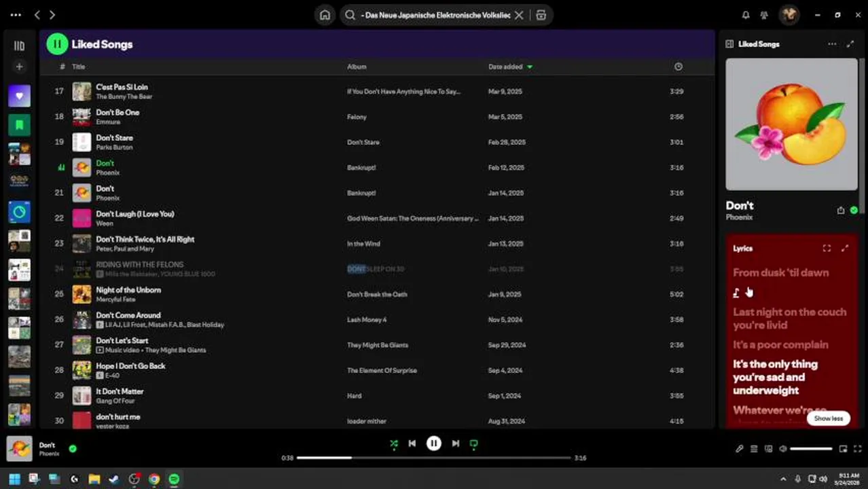Create a new playlist with plus icon
868x489 pixels.
coord(19,67)
